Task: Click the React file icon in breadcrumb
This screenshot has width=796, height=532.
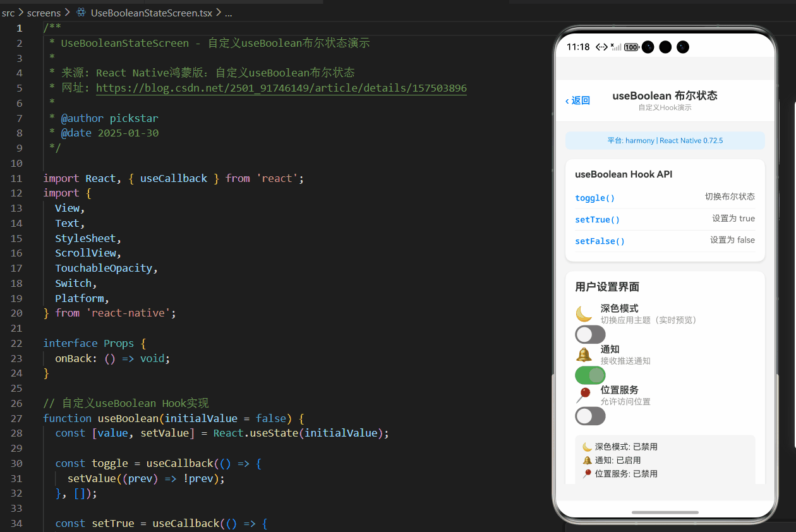Action: (81, 13)
